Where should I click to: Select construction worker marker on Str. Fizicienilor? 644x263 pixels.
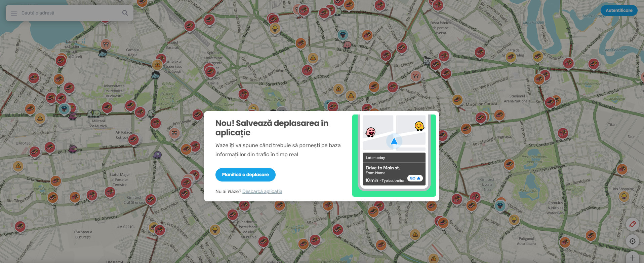point(514,220)
